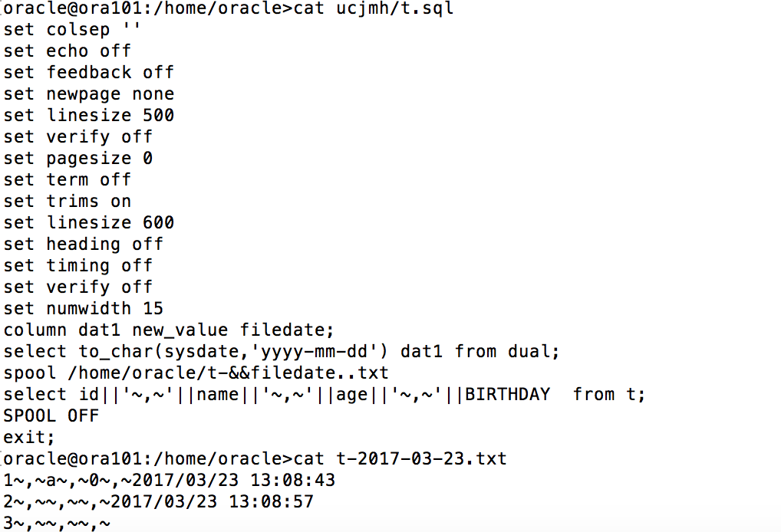Click the 'set numwidth 15' line

coord(83,309)
